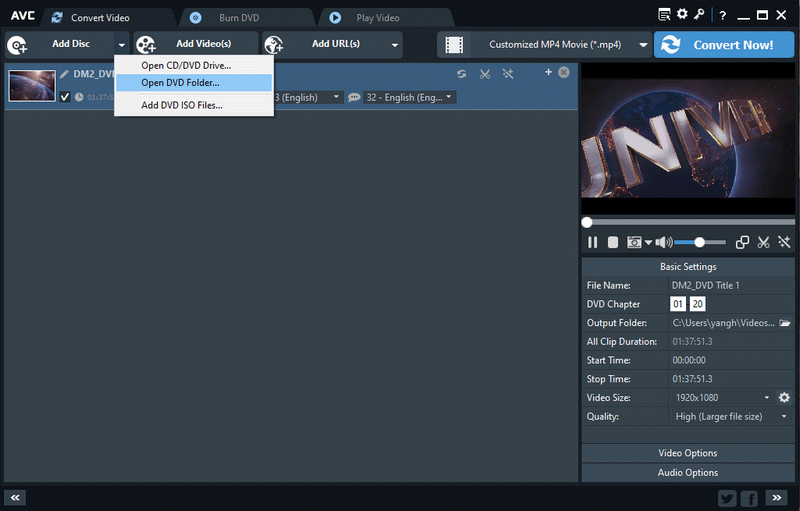Click the Basic Settings header

tap(688, 267)
